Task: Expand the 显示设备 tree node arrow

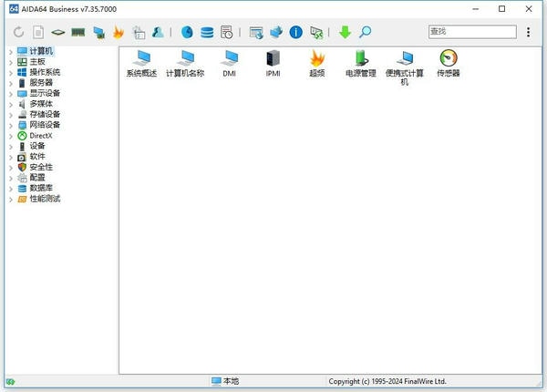Action: point(11,94)
